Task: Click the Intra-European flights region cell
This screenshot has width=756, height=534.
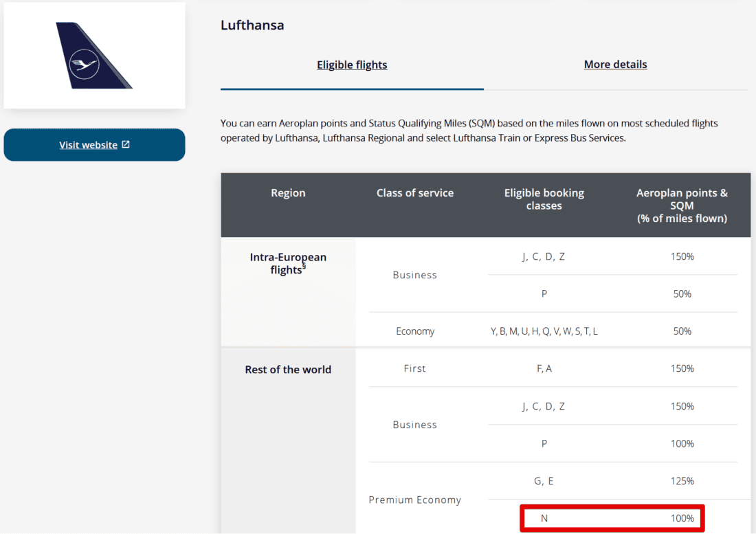Action: (x=288, y=263)
